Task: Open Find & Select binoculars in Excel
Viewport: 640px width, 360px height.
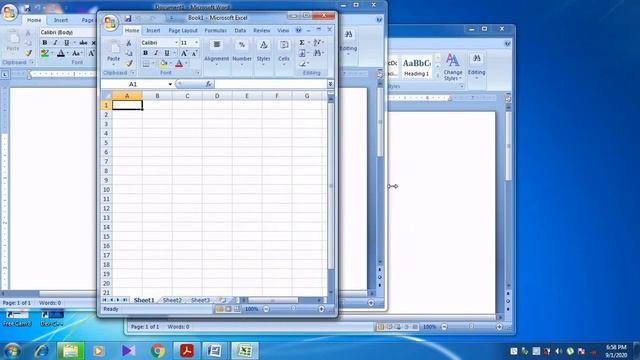Action: click(x=317, y=53)
